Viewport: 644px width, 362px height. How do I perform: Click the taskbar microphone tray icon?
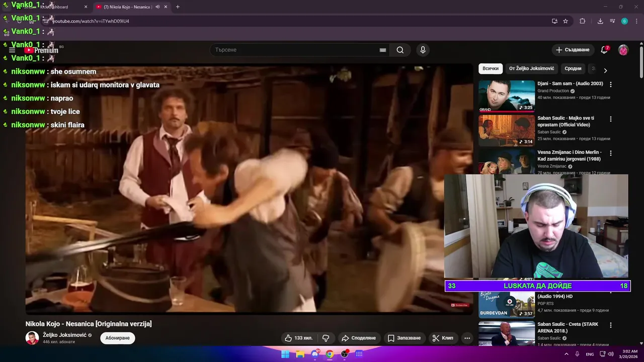click(577, 354)
